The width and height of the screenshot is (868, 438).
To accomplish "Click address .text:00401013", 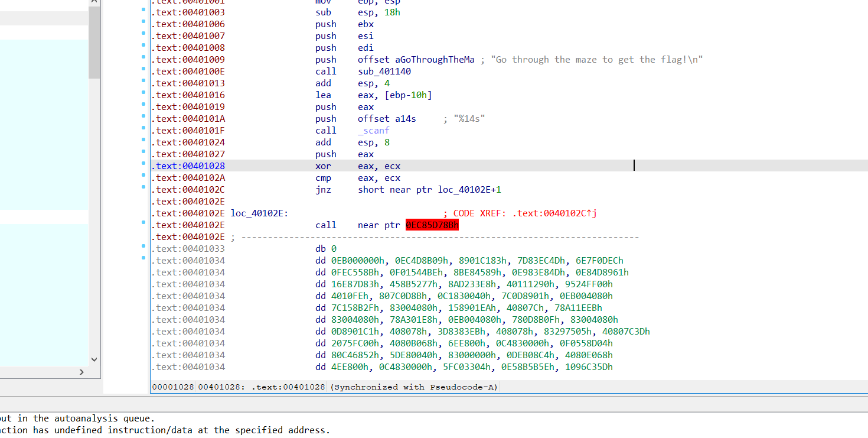I will click(188, 83).
